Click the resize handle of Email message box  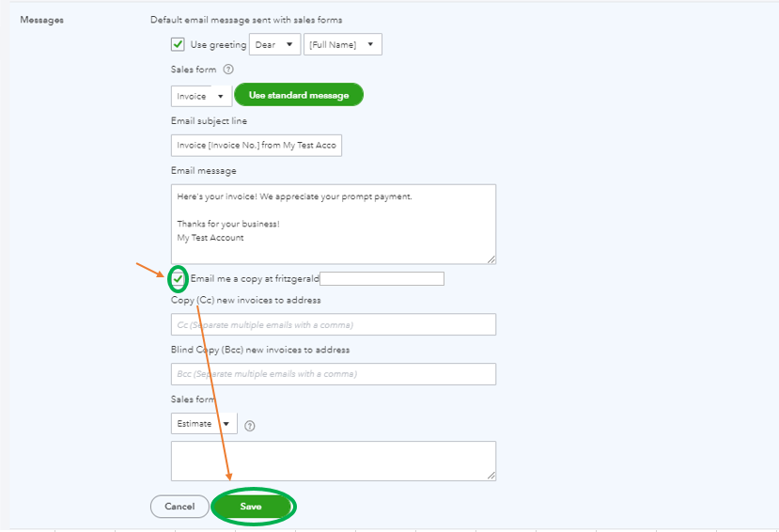click(x=491, y=259)
